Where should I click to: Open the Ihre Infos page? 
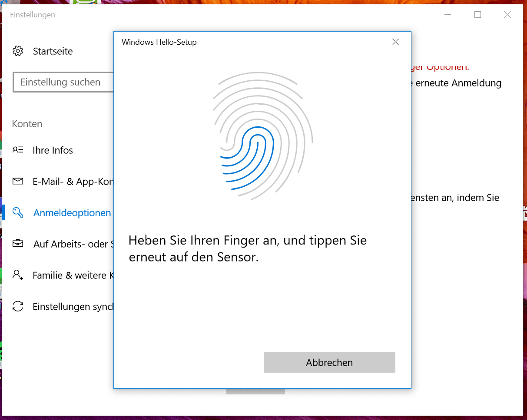(53, 150)
